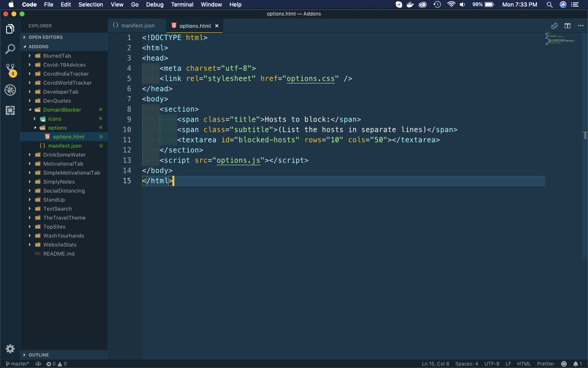Click the Creative Cloud menu bar icon
The image size is (588, 368).
(423, 4)
